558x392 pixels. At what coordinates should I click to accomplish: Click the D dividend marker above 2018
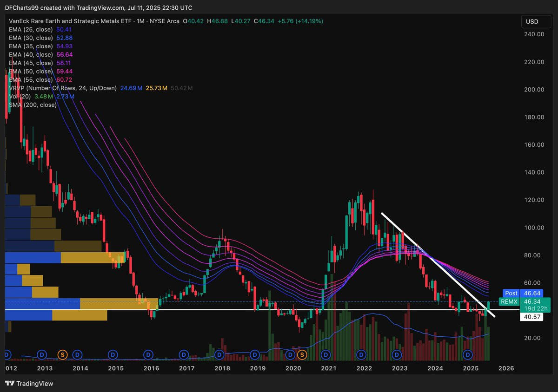219,355
